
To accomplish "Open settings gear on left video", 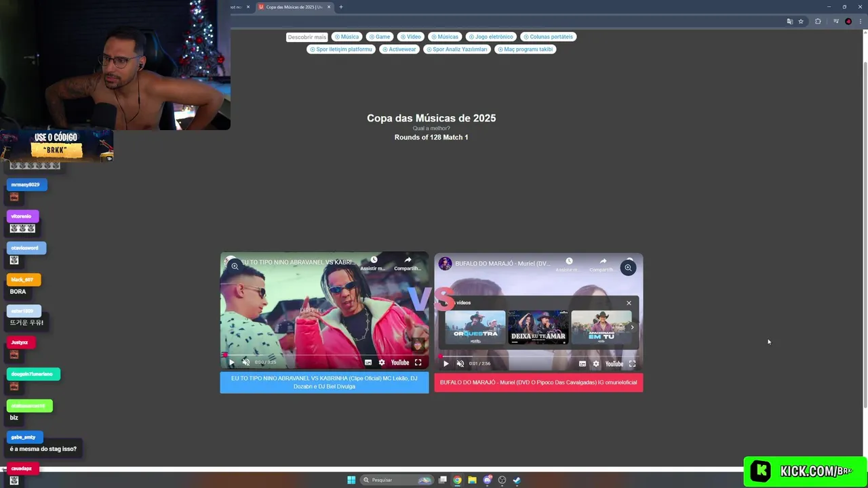I will point(382,363).
